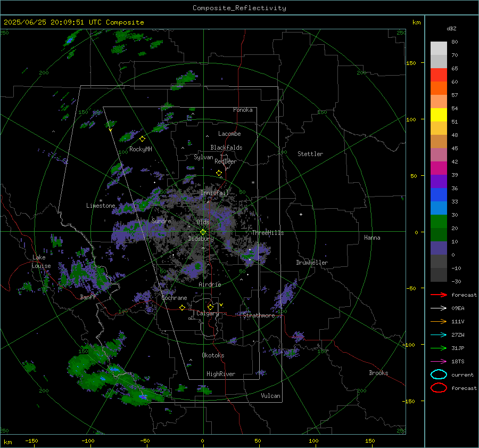Click the Strathmore town label
The image size is (479, 448).
coord(259,315)
